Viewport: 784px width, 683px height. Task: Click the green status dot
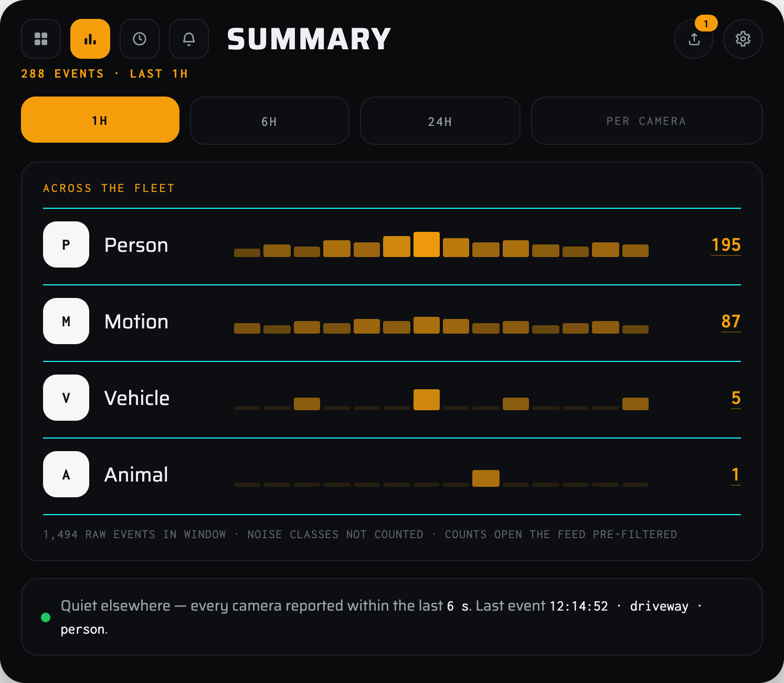(46, 617)
